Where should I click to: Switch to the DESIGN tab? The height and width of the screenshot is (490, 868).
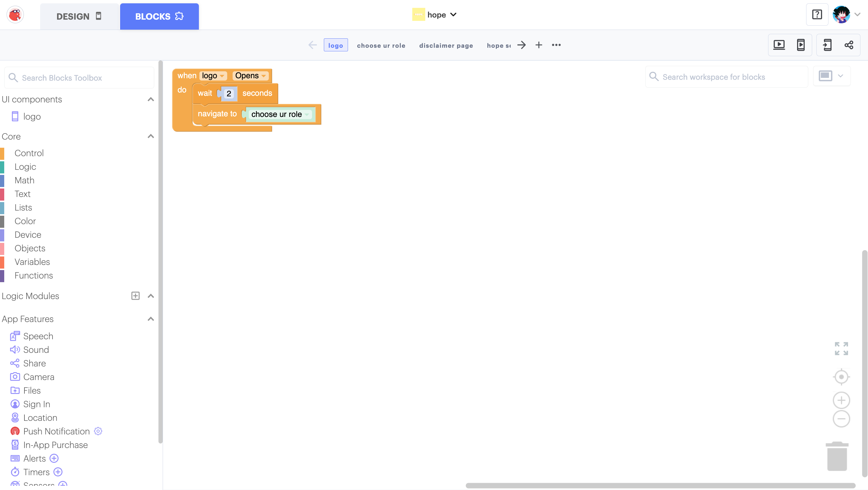click(79, 16)
